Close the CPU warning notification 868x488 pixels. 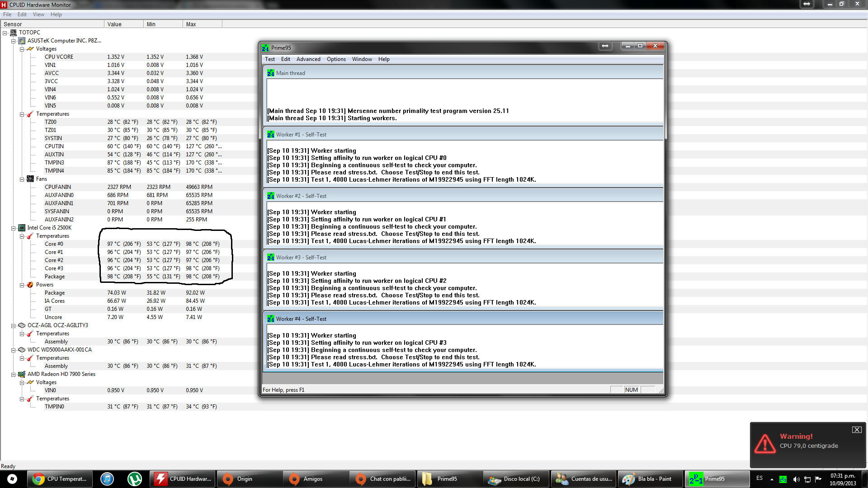857,430
